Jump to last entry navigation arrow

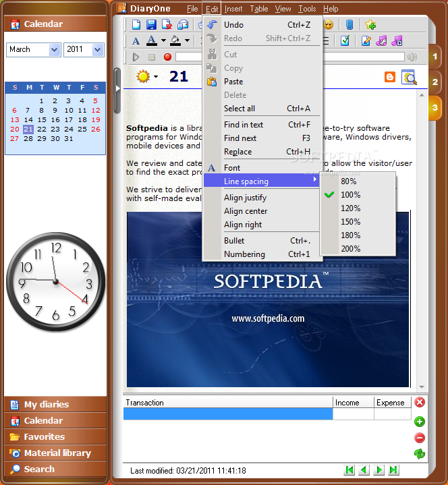(393, 470)
